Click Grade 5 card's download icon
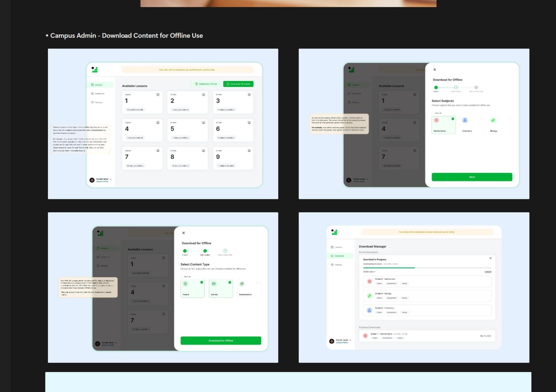Viewport: 556px width, 392px height. click(203, 122)
